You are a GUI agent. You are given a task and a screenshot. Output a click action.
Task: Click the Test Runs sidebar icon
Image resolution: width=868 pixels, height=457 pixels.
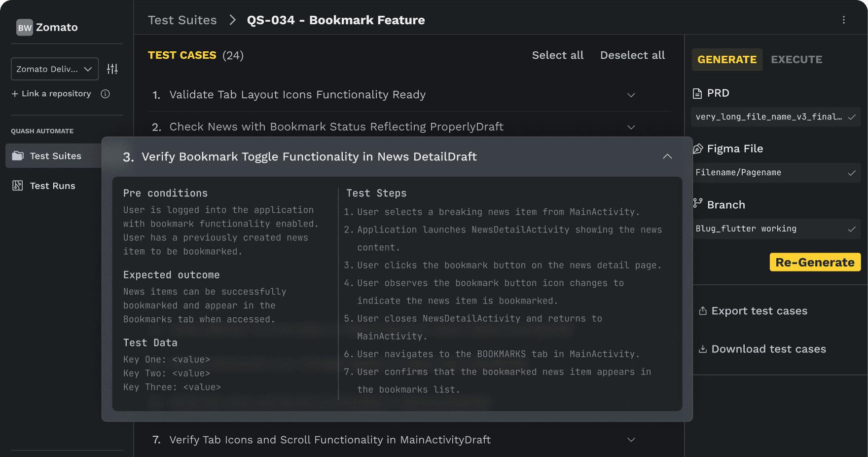(18, 186)
